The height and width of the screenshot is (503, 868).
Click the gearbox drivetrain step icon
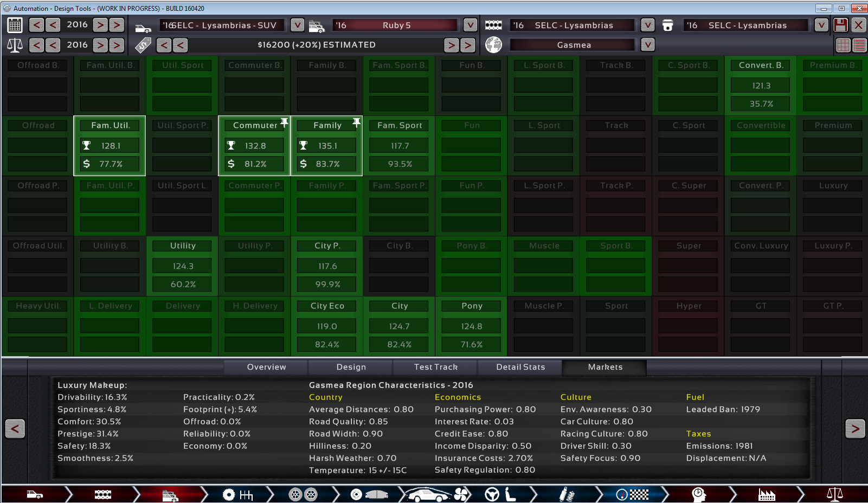(237, 494)
